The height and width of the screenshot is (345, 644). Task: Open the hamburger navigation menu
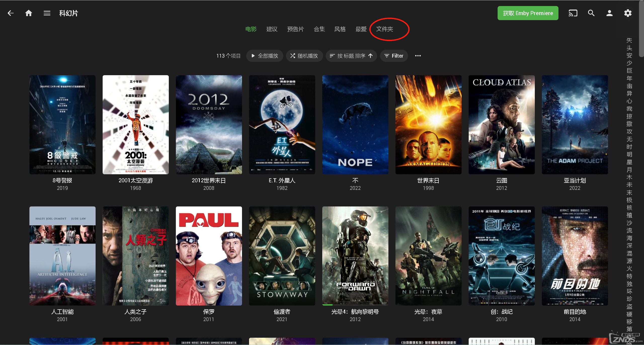pos(47,13)
